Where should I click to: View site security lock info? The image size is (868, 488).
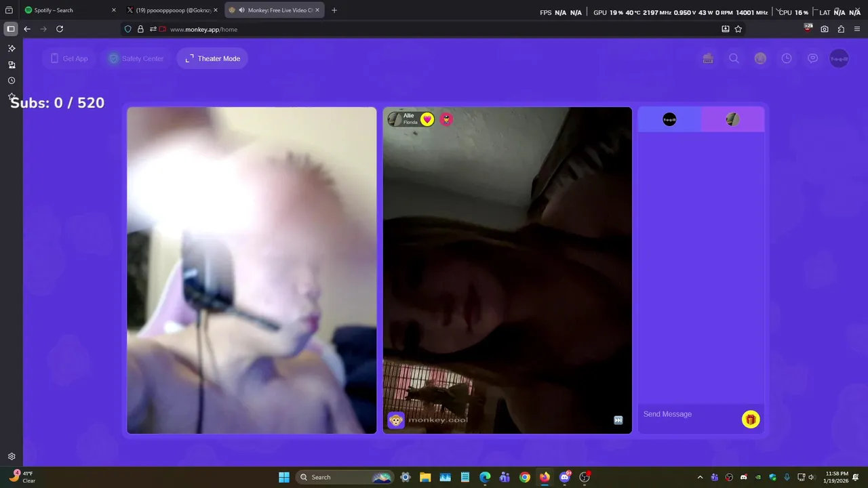tap(140, 29)
